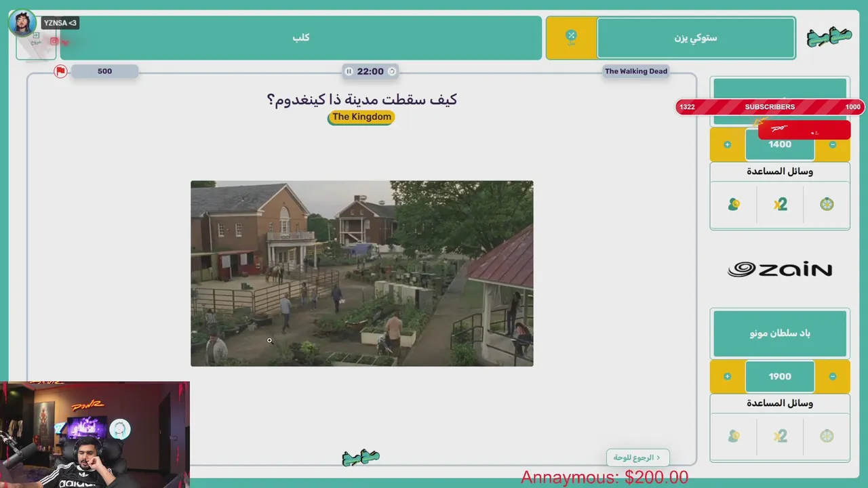Viewport: 868px width, 488px height.
Task: Click the question text كيف سقطت مدينة ذا كينغدوم
Action: (362, 100)
